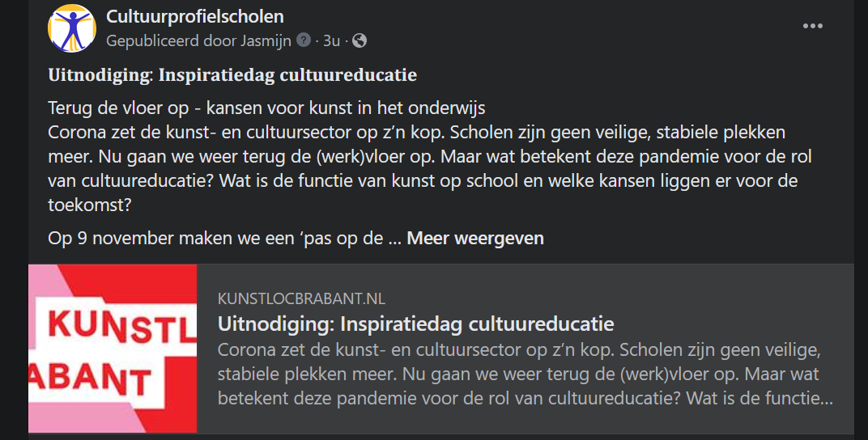Expand the post with Meer weergeven
Image resolution: width=868 pixels, height=440 pixels.
[475, 239]
